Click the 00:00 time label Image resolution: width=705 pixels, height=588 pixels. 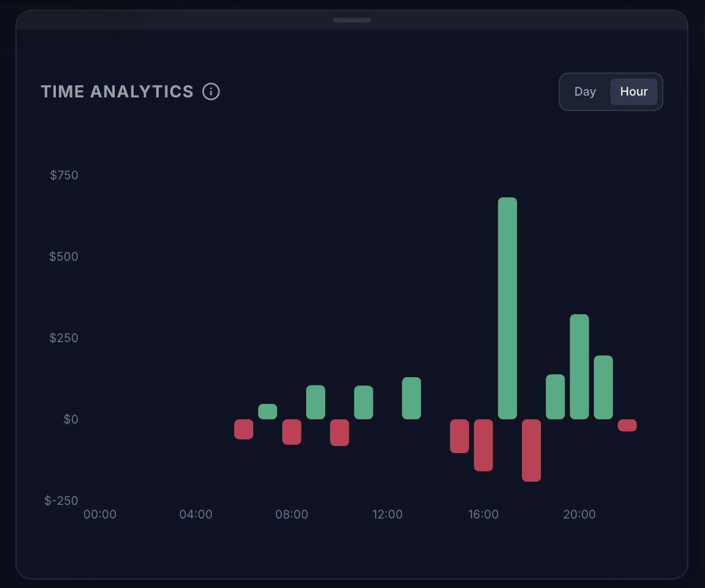[100, 514]
